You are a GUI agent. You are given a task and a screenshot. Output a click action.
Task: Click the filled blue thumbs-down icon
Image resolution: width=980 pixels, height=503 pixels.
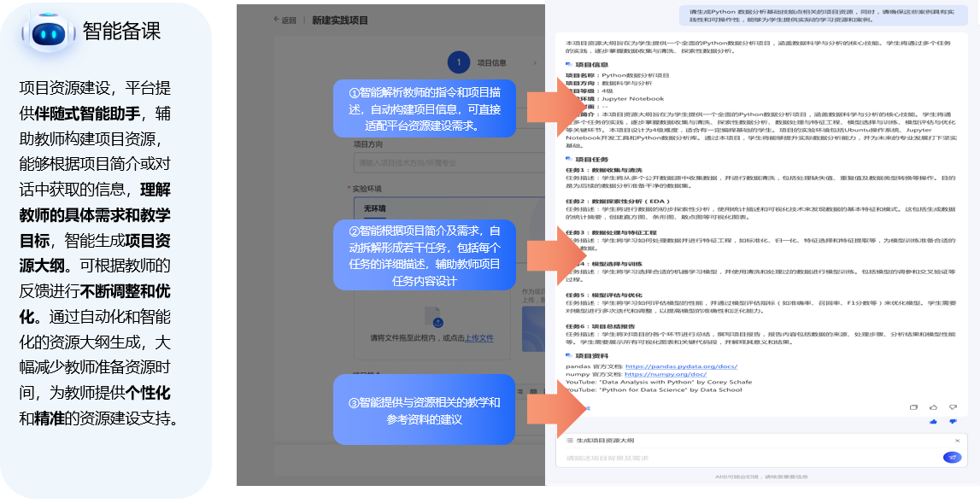click(x=953, y=422)
